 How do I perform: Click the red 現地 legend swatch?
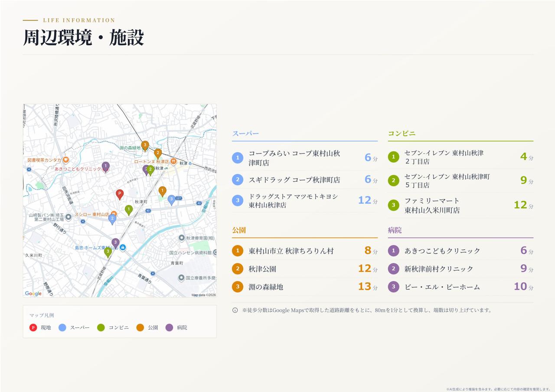[33, 327]
